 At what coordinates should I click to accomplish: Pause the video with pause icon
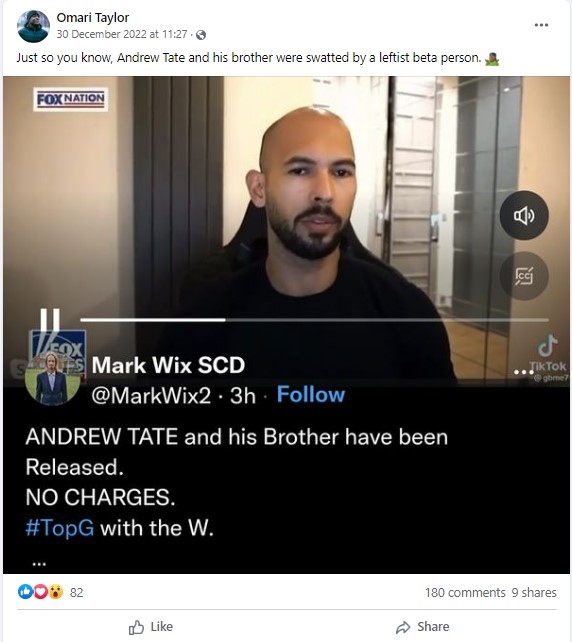(50, 320)
